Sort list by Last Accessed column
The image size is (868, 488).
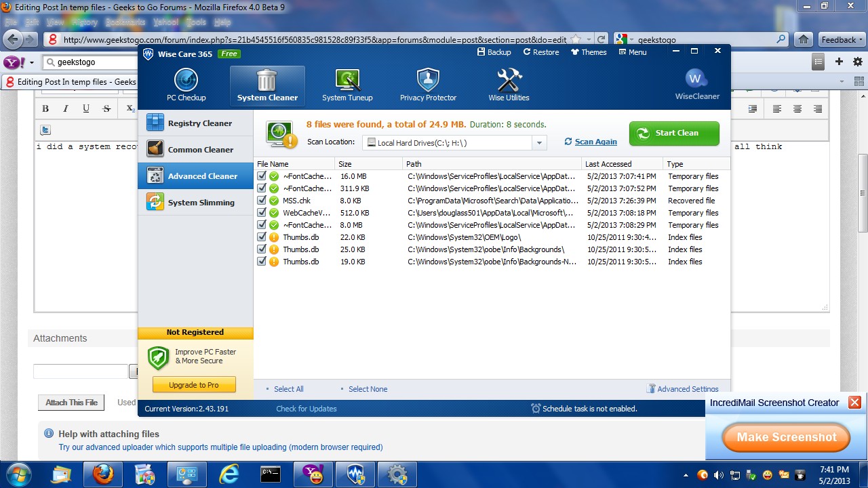pos(622,164)
